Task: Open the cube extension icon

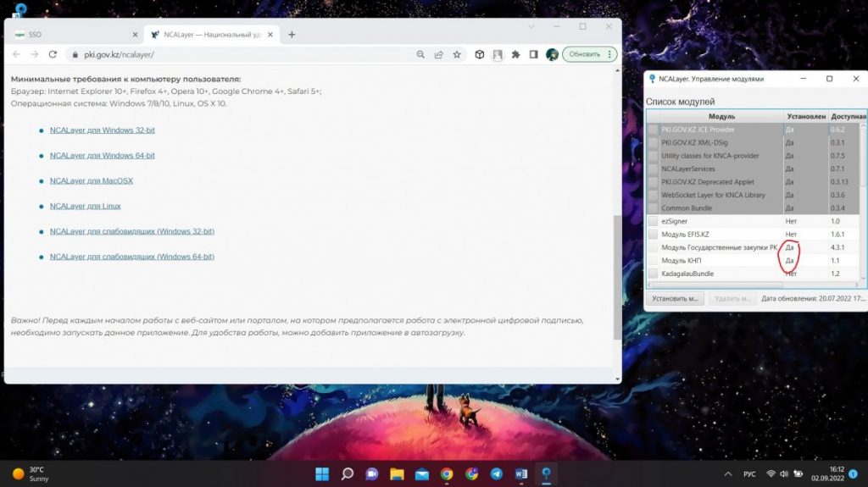Action: click(480, 54)
